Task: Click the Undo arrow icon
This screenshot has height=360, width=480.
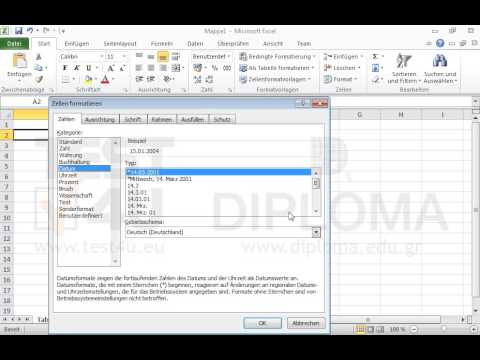Action: coord(30,31)
